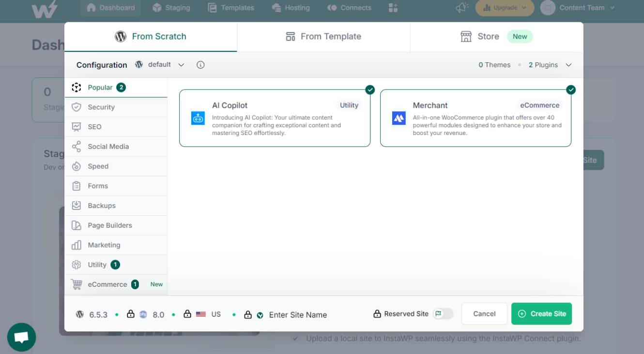Open the chat support bubble

tap(22, 337)
